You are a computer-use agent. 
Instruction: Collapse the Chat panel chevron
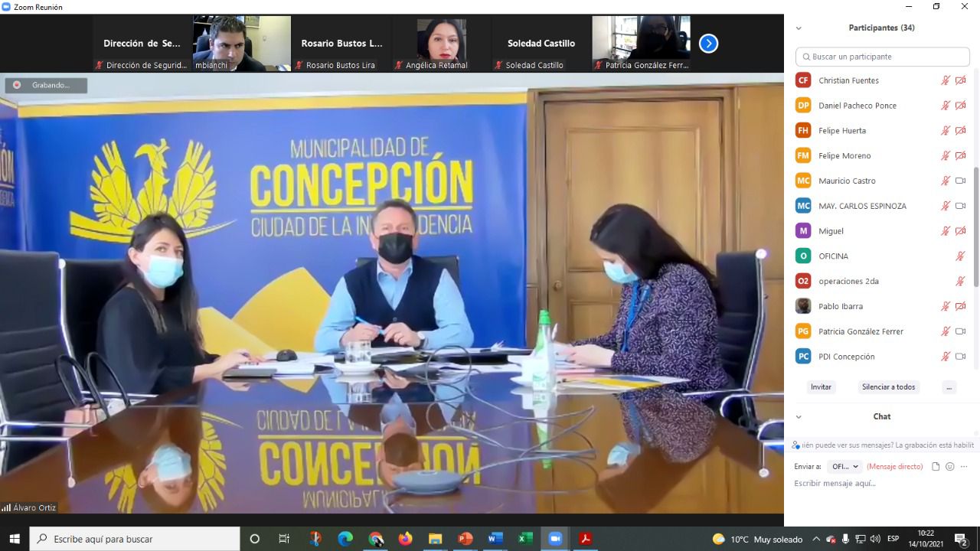[799, 417]
